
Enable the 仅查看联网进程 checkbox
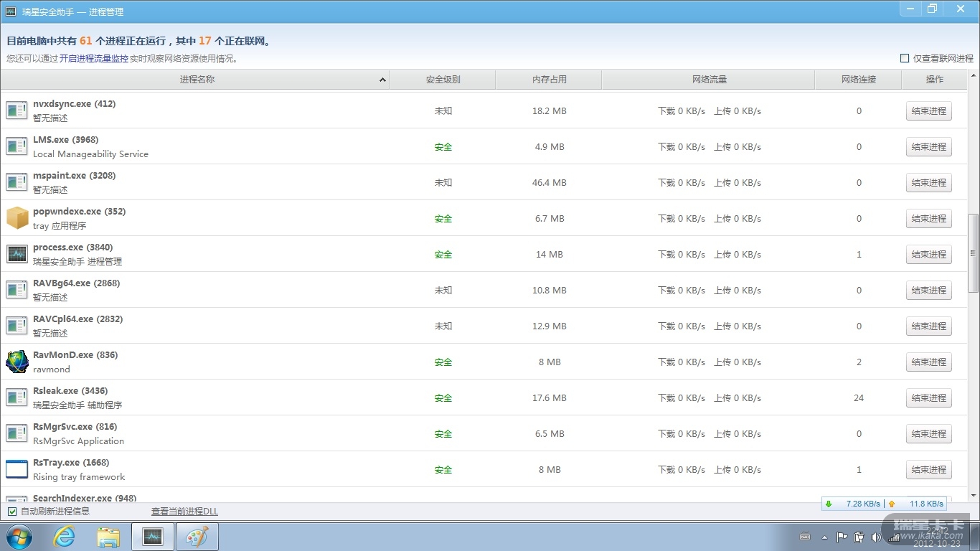tap(905, 58)
